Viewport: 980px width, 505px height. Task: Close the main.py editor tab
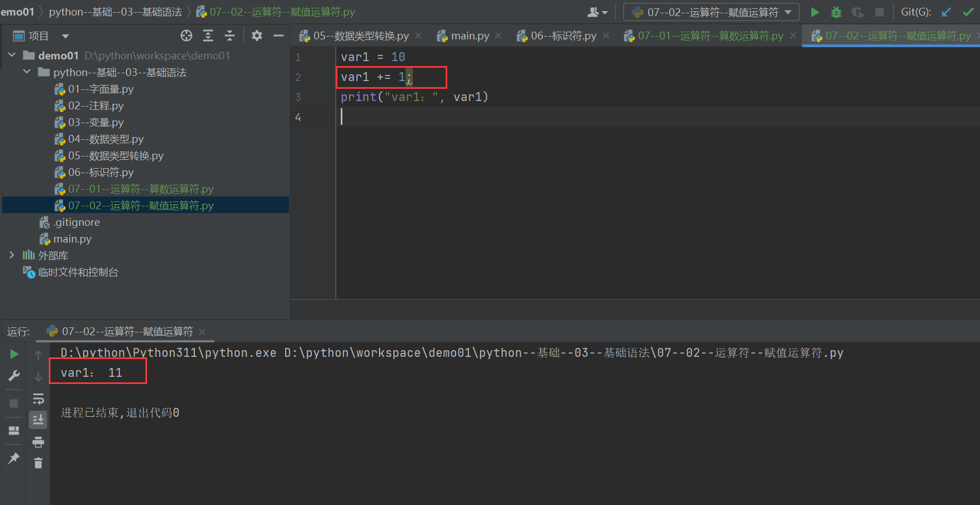pos(498,36)
